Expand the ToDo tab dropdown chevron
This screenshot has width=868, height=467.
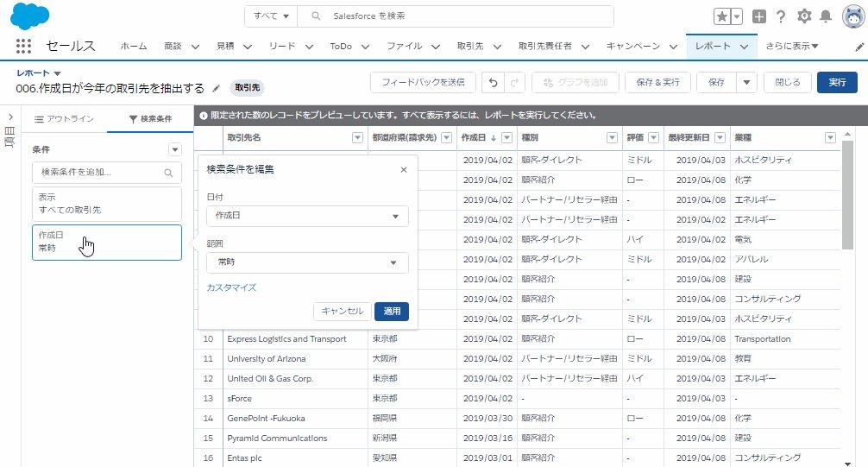pyautogui.click(x=365, y=47)
